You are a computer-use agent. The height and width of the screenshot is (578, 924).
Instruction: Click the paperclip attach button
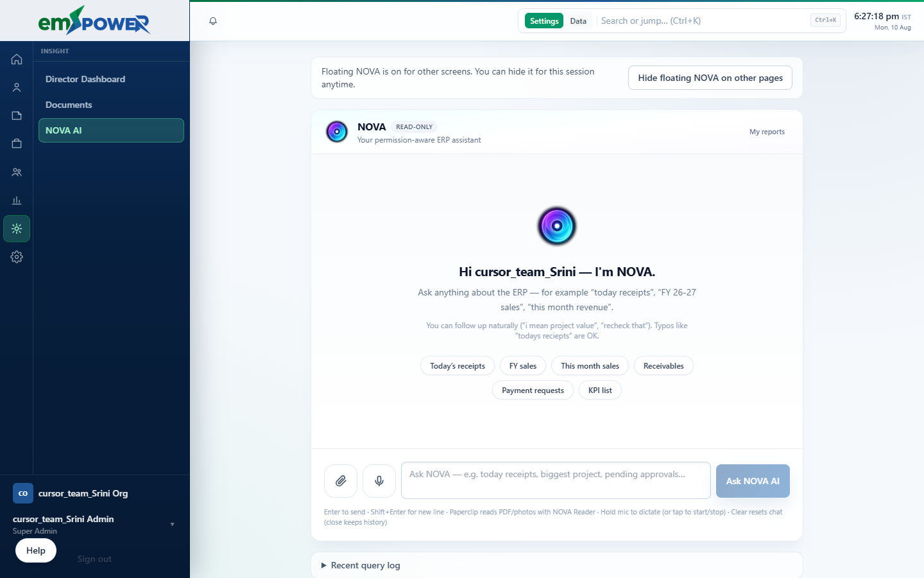(x=341, y=481)
